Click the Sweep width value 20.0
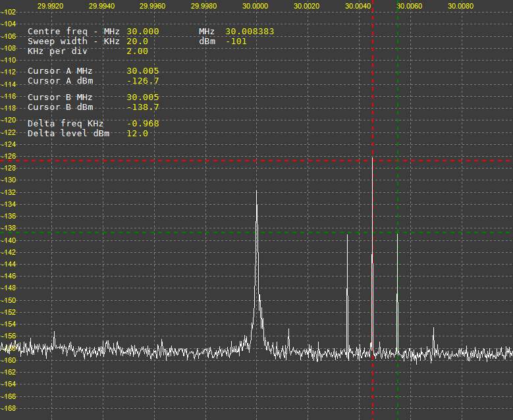 137,41
